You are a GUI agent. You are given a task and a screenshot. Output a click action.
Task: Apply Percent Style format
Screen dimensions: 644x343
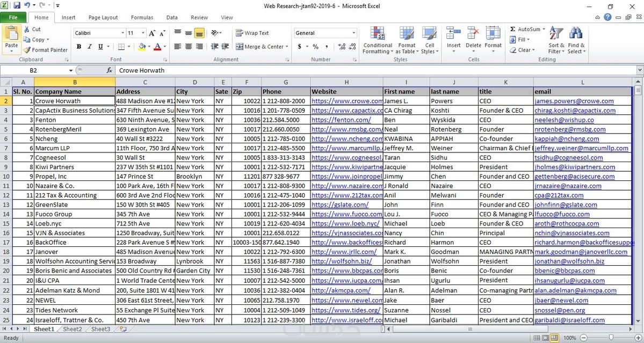(x=315, y=47)
